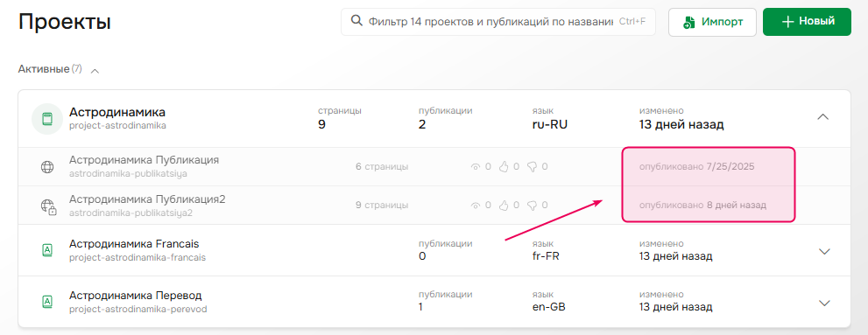Click the fr-FR language value
This screenshot has height=335, width=868.
(546, 256)
